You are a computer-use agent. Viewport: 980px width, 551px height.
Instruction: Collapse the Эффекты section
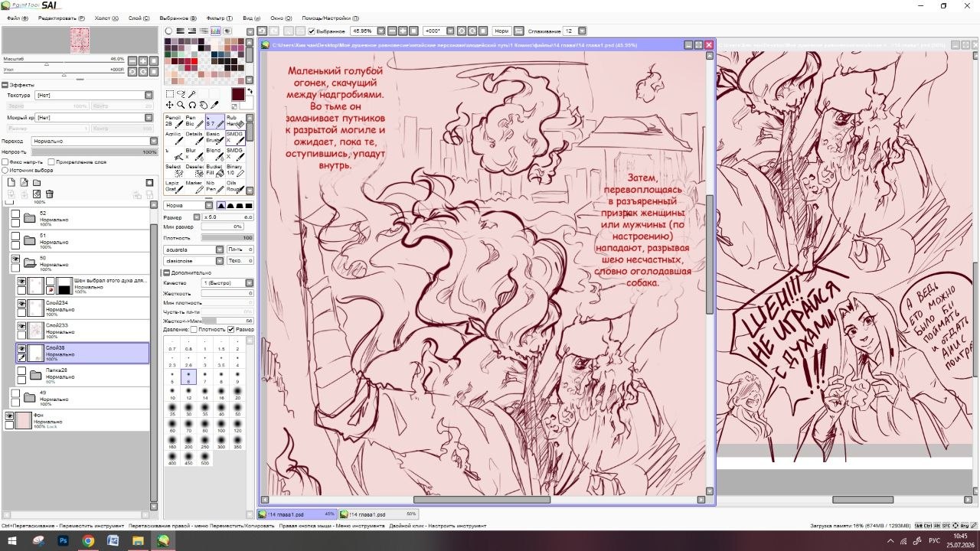[x=5, y=85]
